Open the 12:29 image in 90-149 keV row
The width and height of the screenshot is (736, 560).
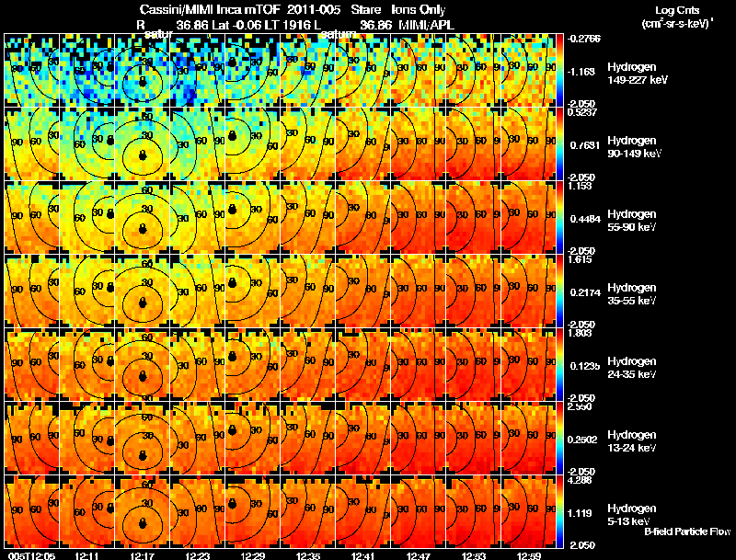pyautogui.click(x=252, y=144)
